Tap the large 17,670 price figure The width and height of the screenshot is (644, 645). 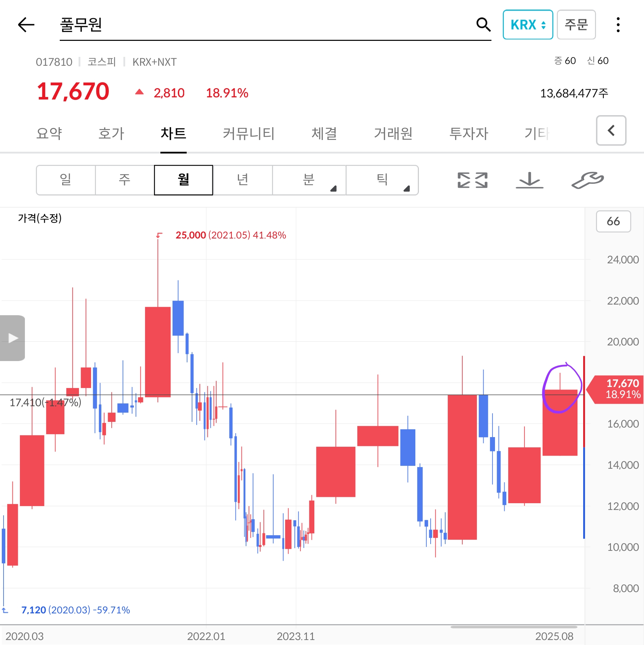coord(73,92)
